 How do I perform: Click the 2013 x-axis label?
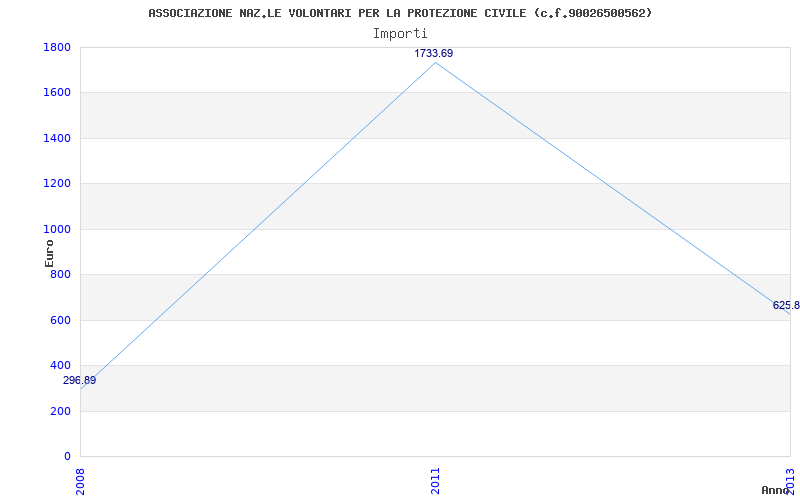pos(790,481)
